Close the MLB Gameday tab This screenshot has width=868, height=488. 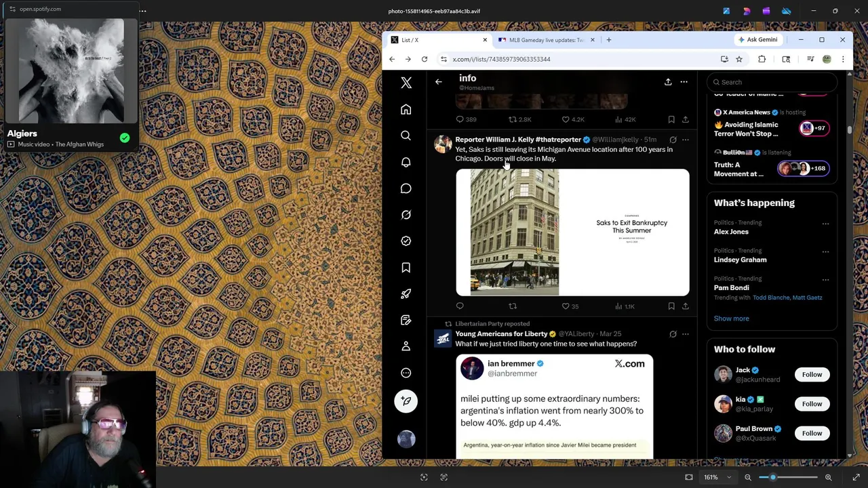(x=592, y=40)
